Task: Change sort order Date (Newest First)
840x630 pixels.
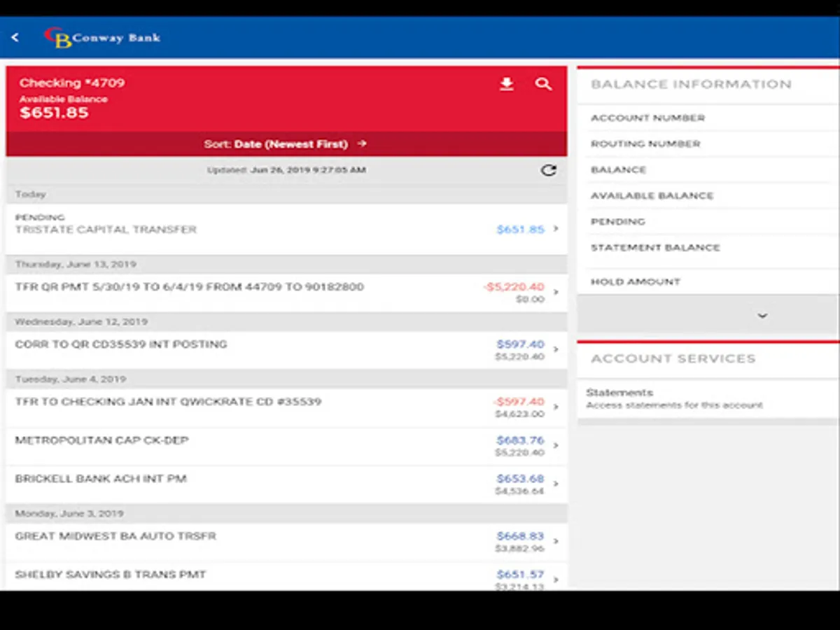Action: [x=286, y=144]
